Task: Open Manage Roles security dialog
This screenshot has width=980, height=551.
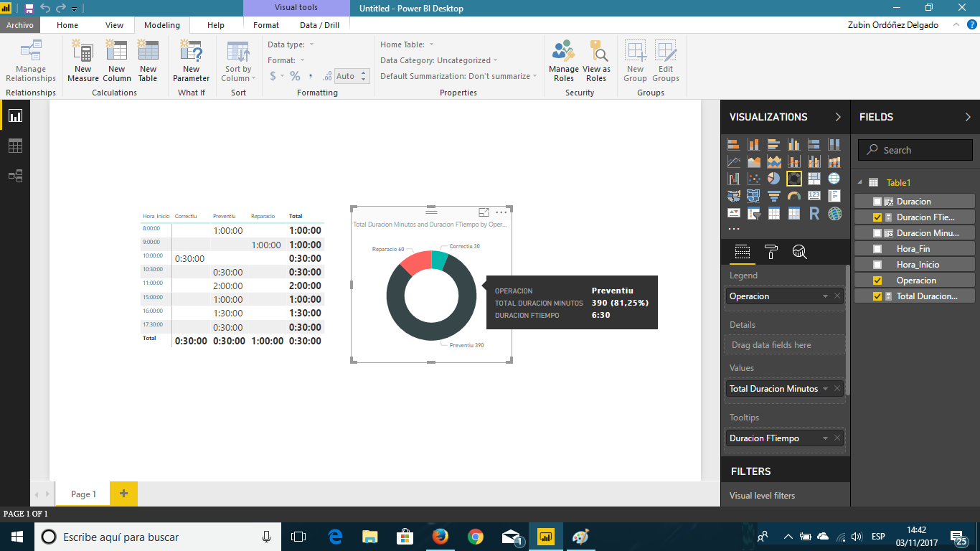Action: 564,62
